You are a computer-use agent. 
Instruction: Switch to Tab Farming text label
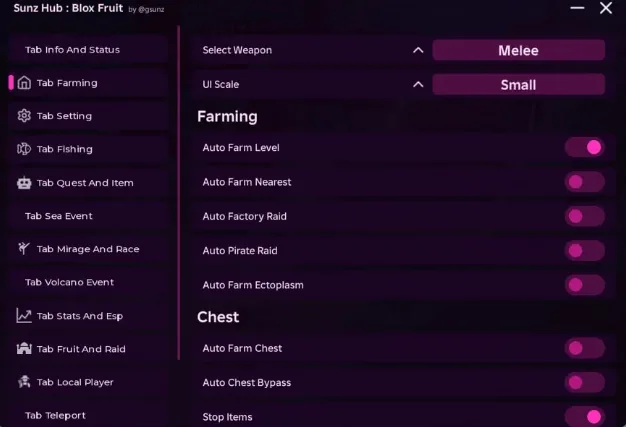coord(67,83)
